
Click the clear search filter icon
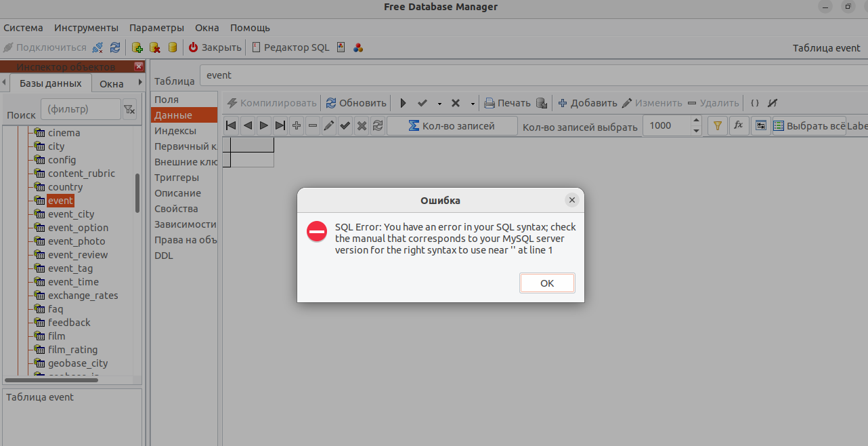tap(129, 109)
